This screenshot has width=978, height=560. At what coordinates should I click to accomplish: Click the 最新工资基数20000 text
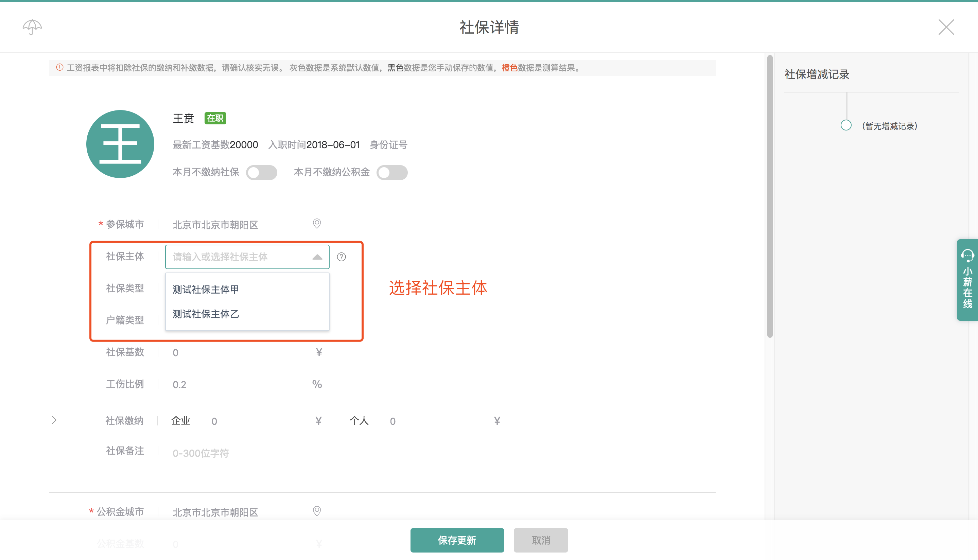click(215, 145)
